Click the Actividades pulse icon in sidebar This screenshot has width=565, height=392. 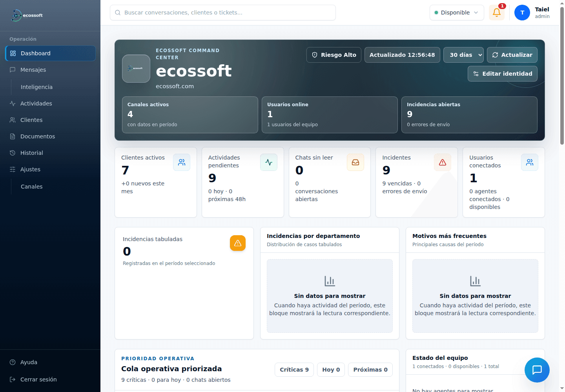pos(13,103)
